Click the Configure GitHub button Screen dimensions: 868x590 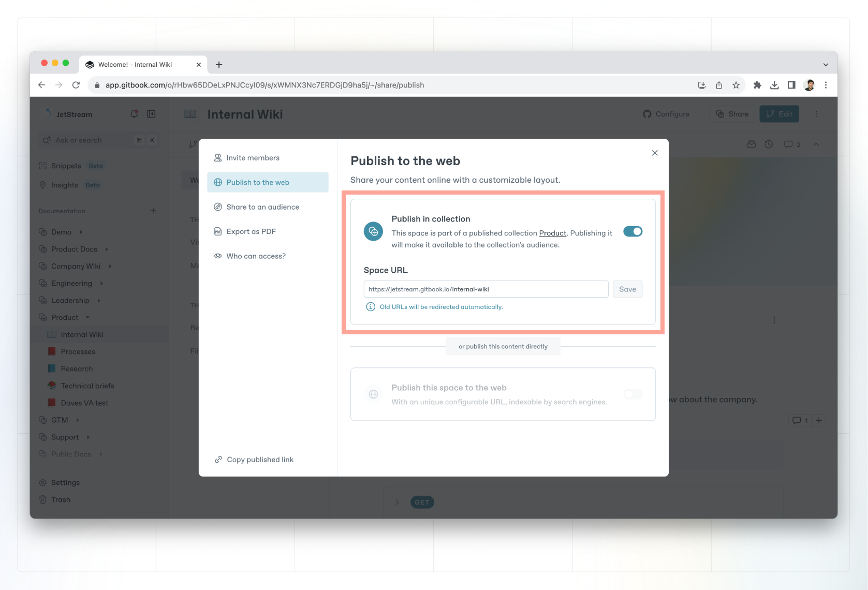click(667, 114)
